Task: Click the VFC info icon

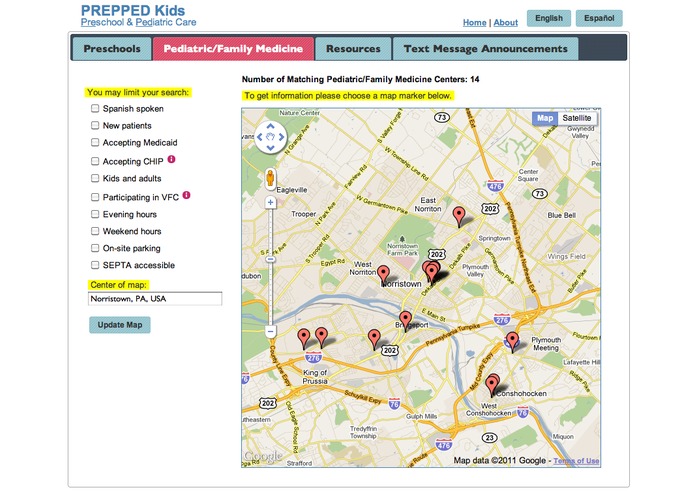Action: pos(187,194)
